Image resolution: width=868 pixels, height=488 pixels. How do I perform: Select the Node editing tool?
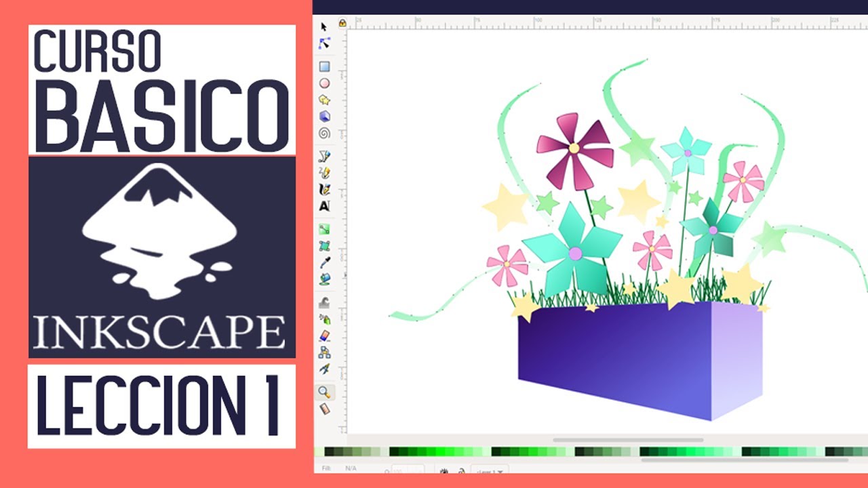(x=324, y=43)
